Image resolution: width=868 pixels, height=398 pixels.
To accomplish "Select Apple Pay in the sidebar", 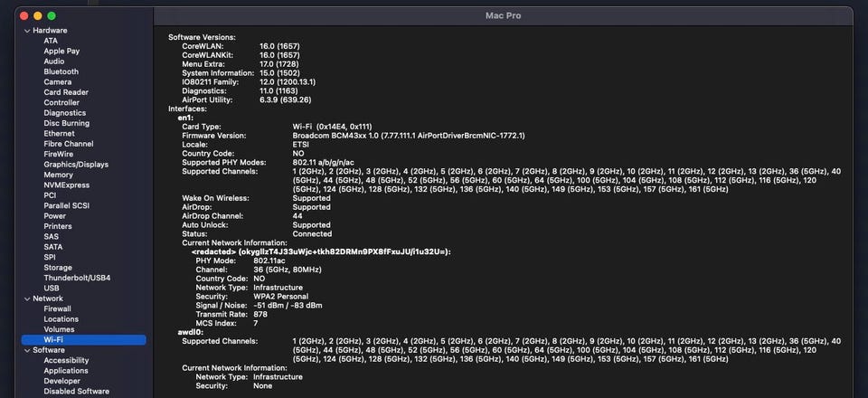I will (x=61, y=51).
